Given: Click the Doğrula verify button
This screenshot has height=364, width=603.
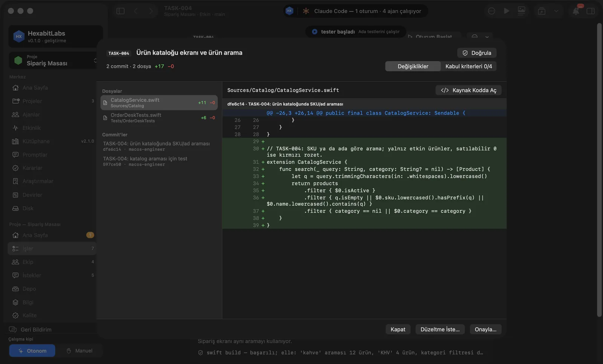Looking at the screenshot, I should pos(477,53).
